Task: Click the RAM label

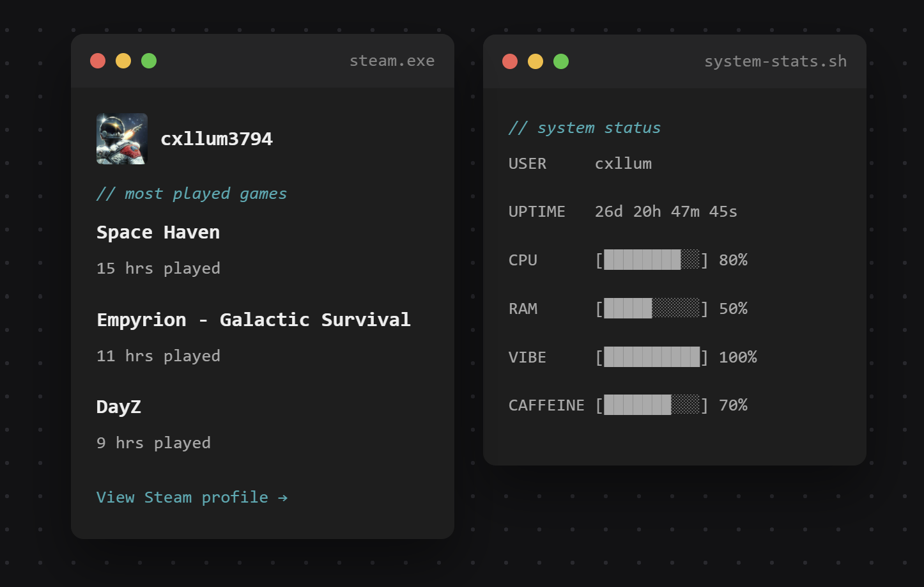Action: click(x=523, y=309)
